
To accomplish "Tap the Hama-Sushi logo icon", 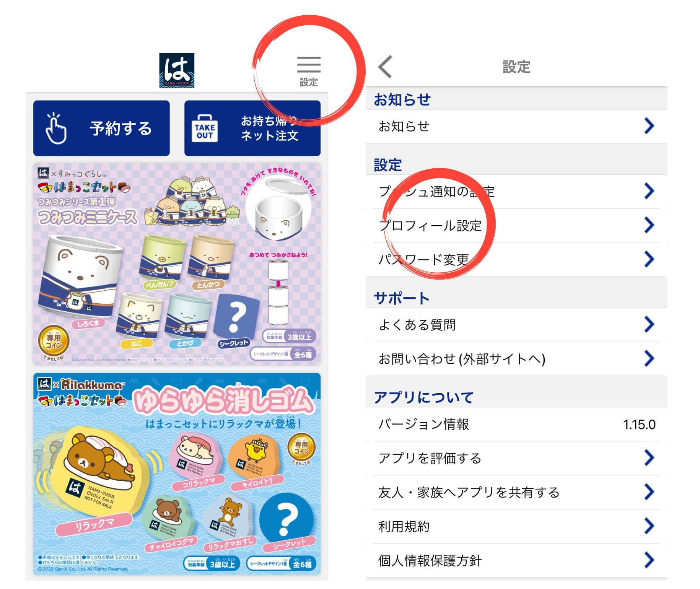I will tap(177, 71).
